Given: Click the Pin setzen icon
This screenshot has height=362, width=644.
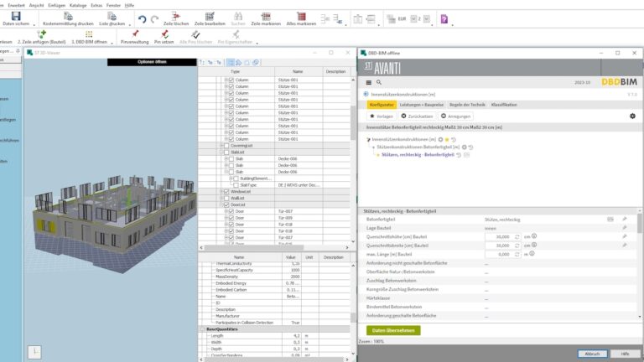Looking at the screenshot, I should 167,34.
